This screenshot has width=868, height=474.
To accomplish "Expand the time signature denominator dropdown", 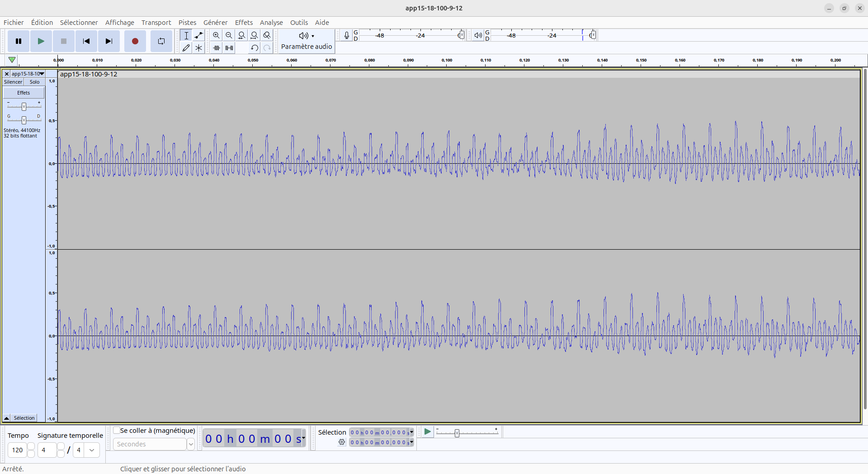I will click(x=92, y=450).
